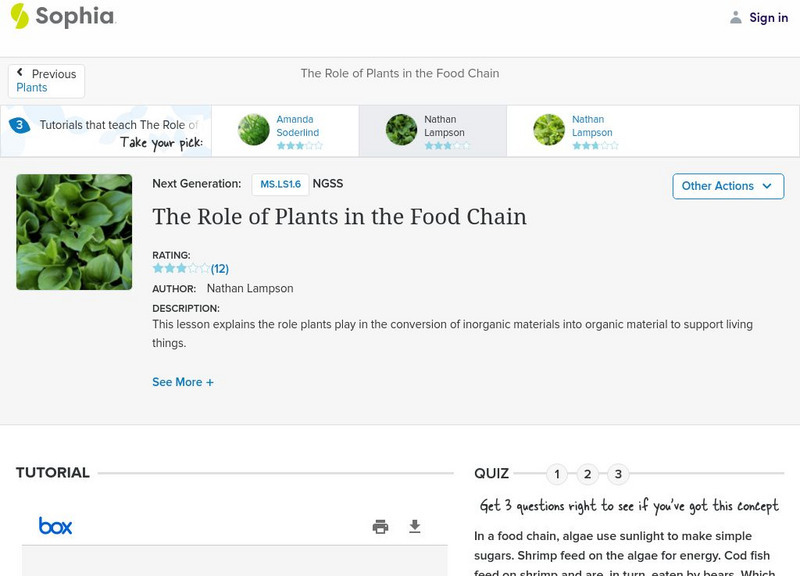The height and width of the screenshot is (576, 800).
Task: Jump to quiz question 1
Action: 557,474
